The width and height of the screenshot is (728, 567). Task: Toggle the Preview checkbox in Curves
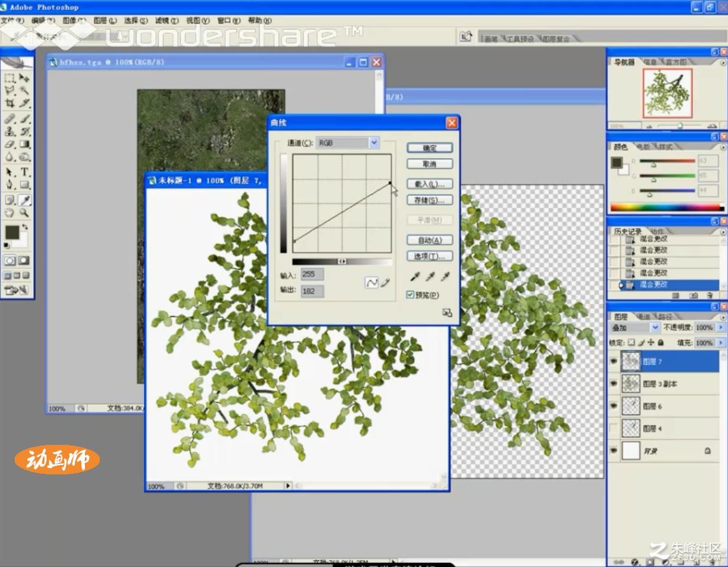pos(410,295)
